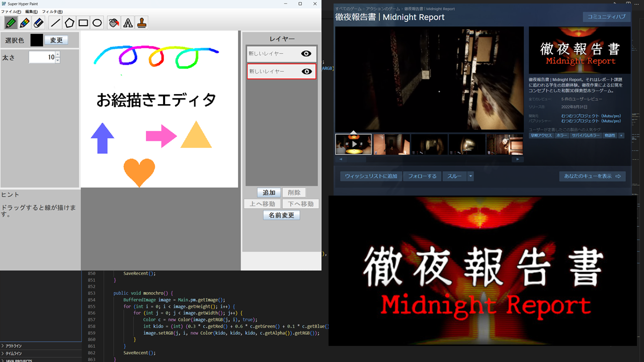The height and width of the screenshot is (362, 644).
Task: Click 'SaveRecent();' on line 861
Action: [139, 352]
